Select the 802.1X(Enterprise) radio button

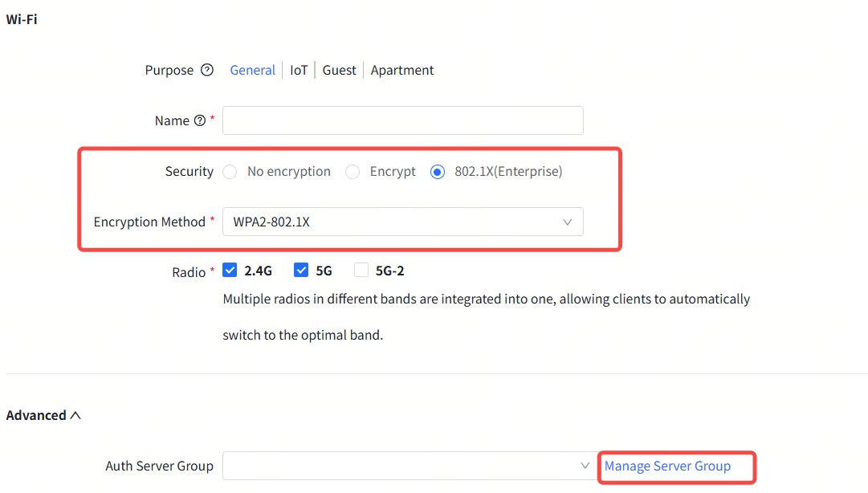point(438,172)
